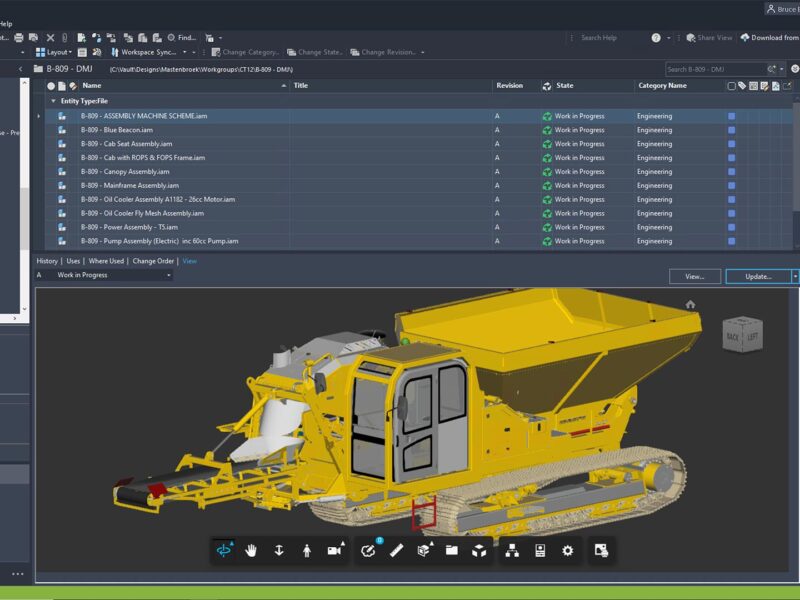Select the Section analysis tool
This screenshot has width=800, height=600.
(x=423, y=550)
